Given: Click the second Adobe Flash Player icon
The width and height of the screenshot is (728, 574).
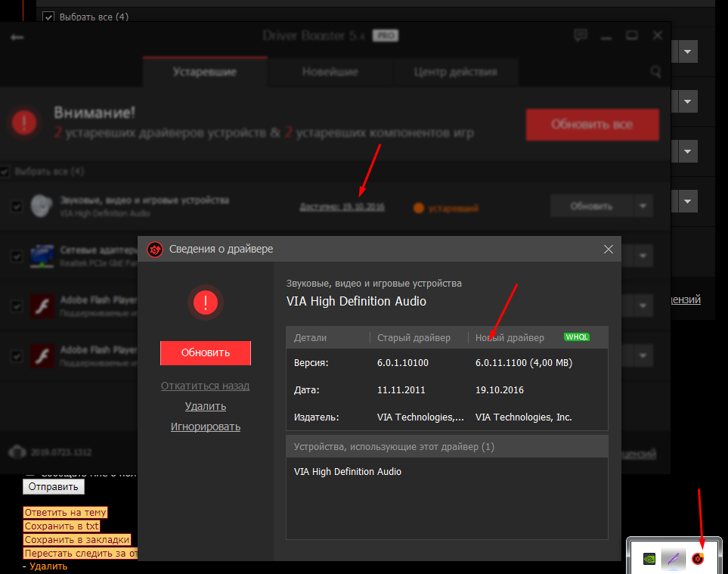Looking at the screenshot, I should click(42, 356).
